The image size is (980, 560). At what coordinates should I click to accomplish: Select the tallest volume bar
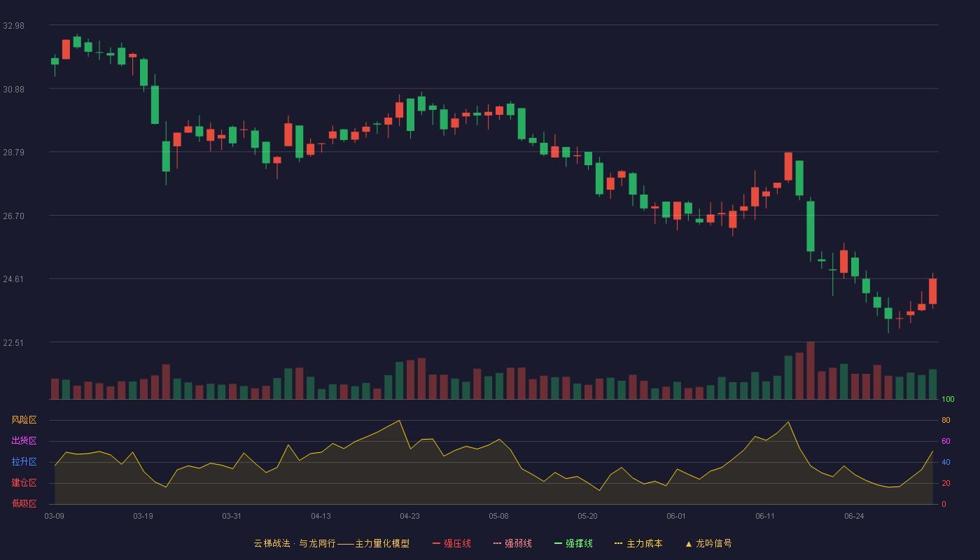coord(811,371)
